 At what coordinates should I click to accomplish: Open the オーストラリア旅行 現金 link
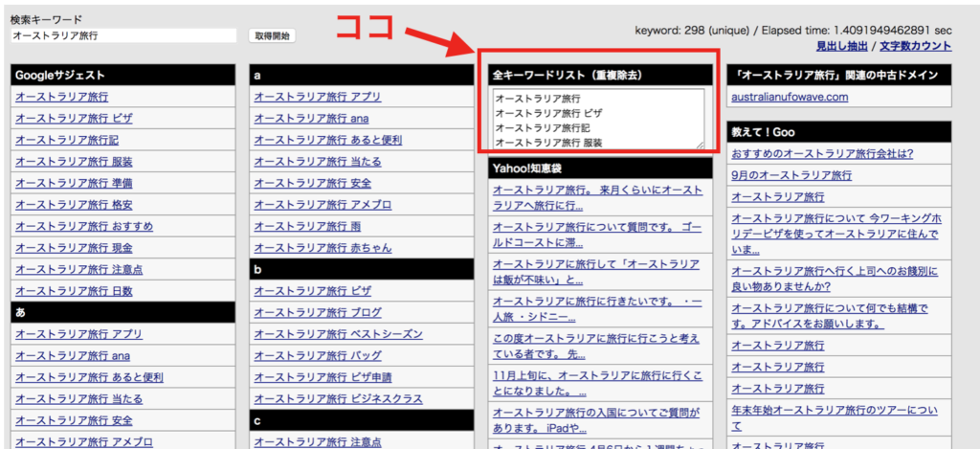(x=74, y=248)
